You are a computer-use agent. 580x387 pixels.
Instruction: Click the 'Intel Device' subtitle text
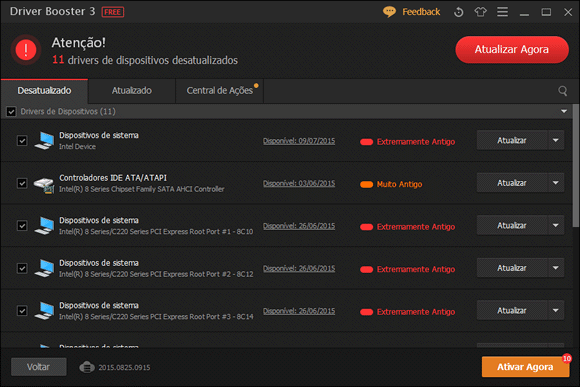[x=77, y=147]
